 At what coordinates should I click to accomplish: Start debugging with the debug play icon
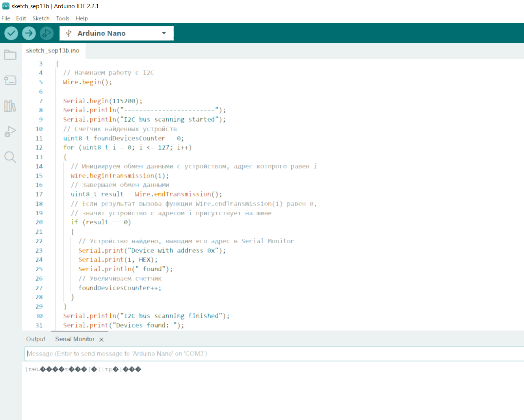point(47,33)
